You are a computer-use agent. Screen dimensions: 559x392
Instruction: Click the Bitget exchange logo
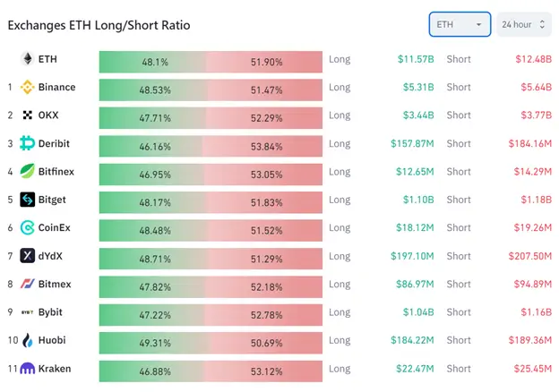click(27, 200)
